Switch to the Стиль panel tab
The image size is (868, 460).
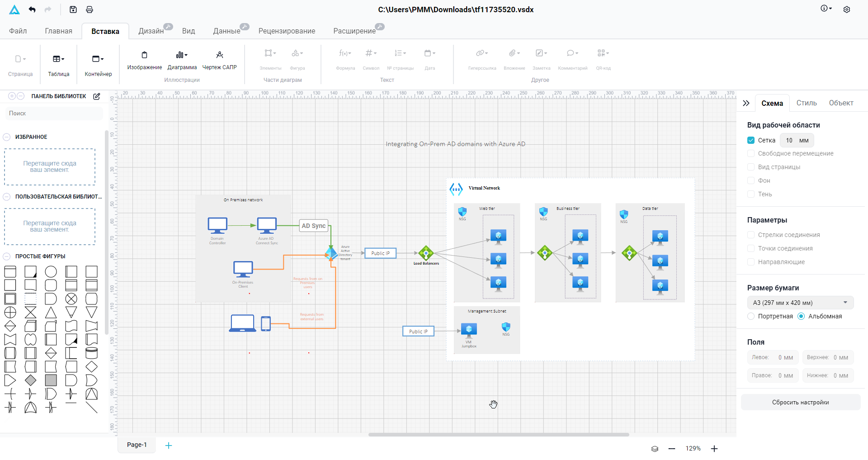806,103
